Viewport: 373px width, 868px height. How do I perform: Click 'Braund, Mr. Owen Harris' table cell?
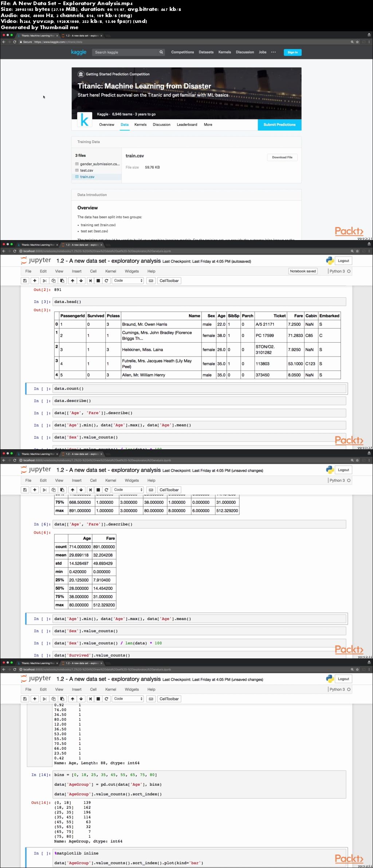tap(161, 324)
